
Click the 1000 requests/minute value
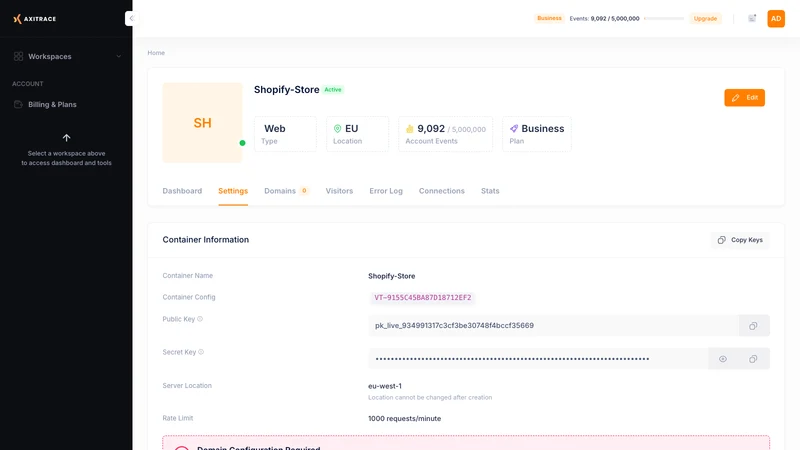(405, 418)
